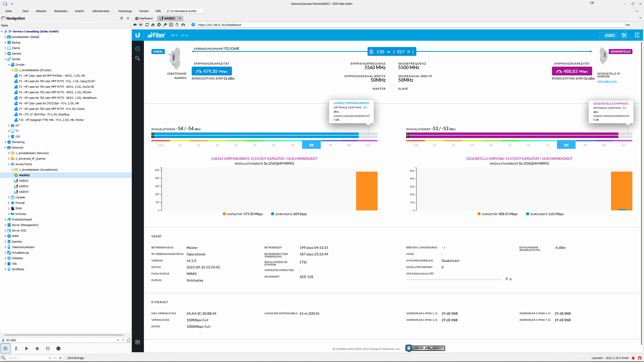
Task: Click the GPS Signalqualität progress bar
Action: [x=454, y=279]
